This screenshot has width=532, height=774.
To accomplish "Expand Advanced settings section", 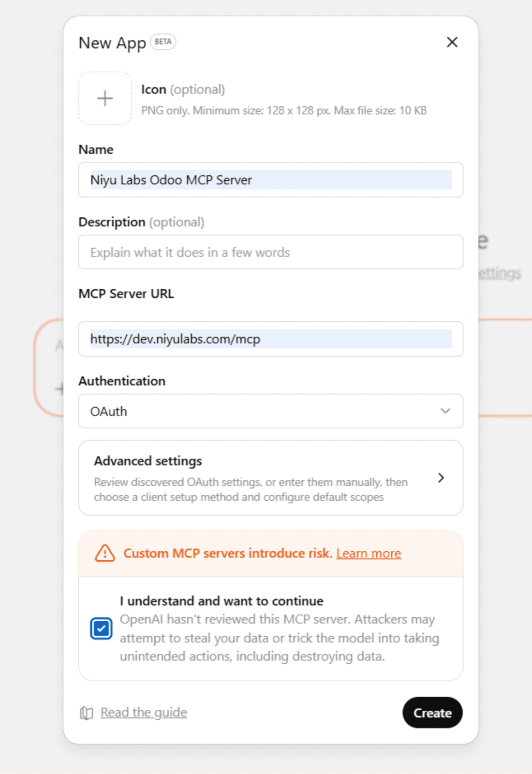I will pos(271,477).
